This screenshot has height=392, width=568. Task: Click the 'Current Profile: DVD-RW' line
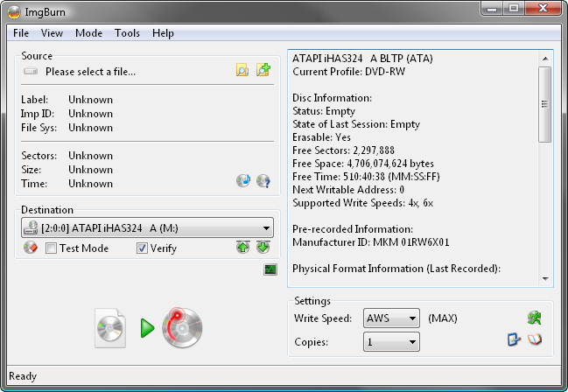click(x=349, y=72)
